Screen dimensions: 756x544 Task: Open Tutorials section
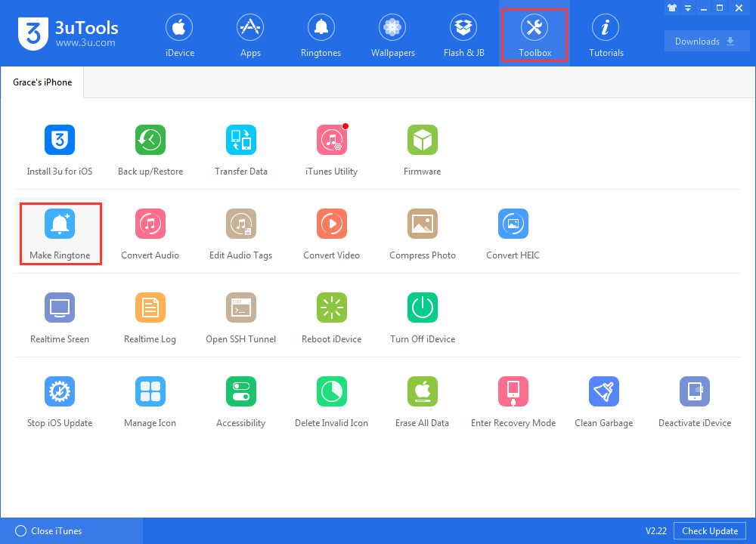(x=606, y=36)
